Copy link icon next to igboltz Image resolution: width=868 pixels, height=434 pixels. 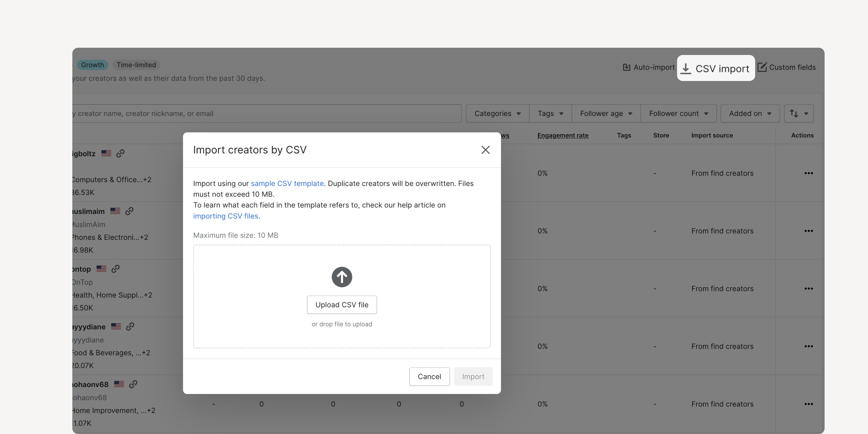[120, 153]
